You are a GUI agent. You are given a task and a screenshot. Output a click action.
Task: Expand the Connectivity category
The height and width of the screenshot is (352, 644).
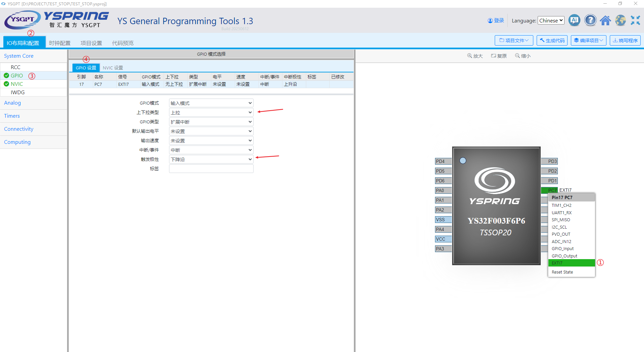[x=34, y=129]
